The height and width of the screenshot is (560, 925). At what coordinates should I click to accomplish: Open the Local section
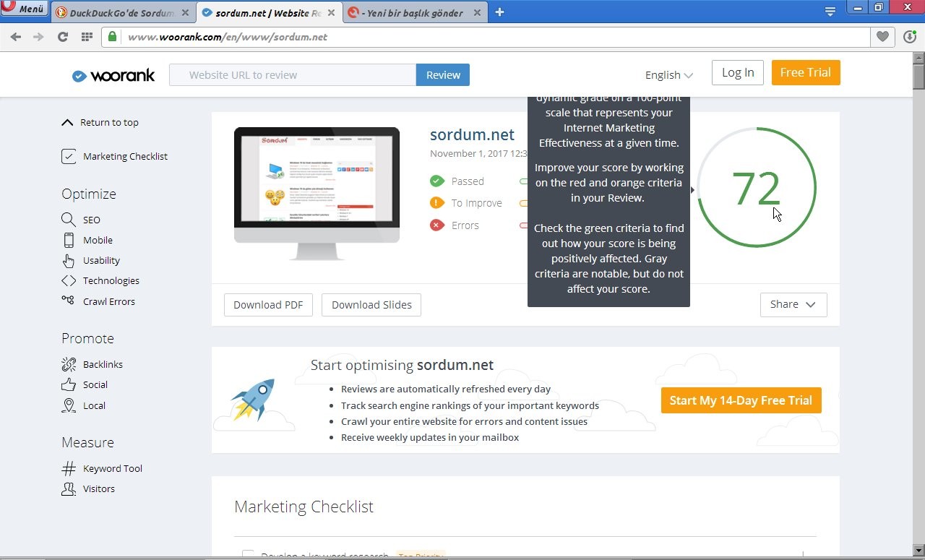pyautogui.click(x=94, y=405)
